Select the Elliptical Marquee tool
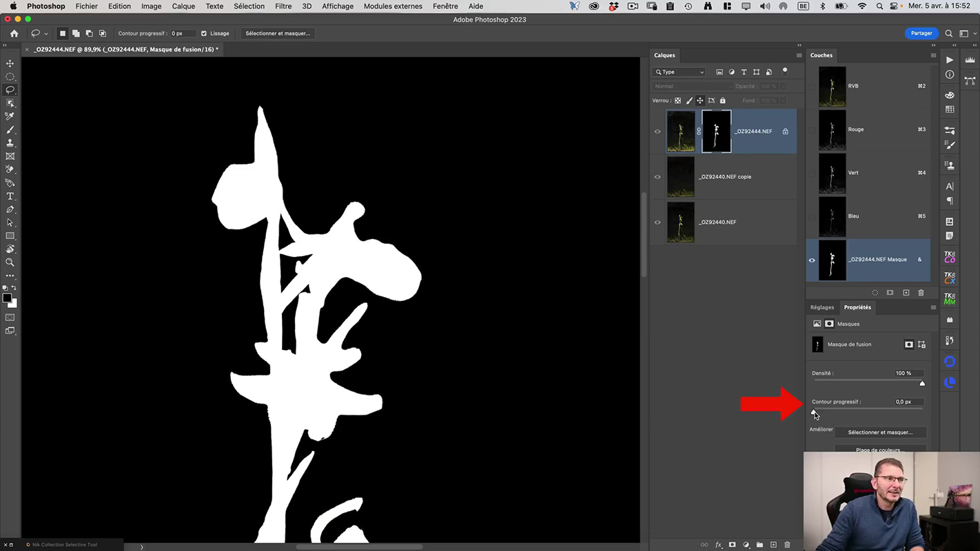 point(10,76)
